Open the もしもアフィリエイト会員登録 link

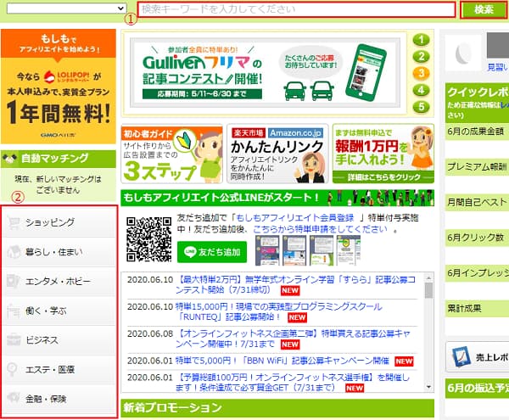294,218
